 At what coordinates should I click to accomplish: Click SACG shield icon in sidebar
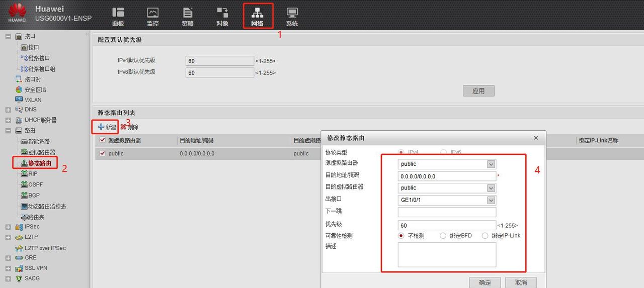tap(19, 278)
